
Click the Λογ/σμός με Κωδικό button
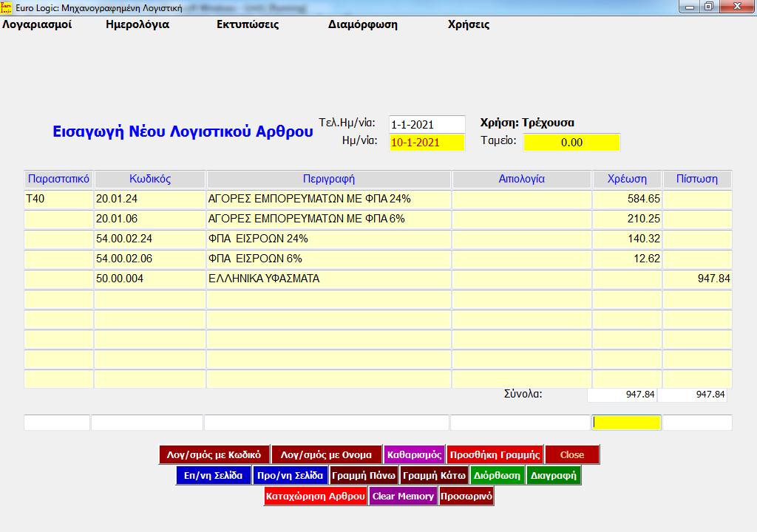click(214, 454)
